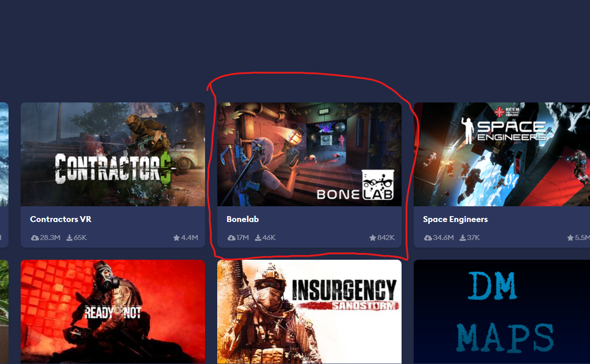Image resolution: width=590 pixels, height=364 pixels.
Task: Open the Bonelab game title link
Action: [243, 219]
